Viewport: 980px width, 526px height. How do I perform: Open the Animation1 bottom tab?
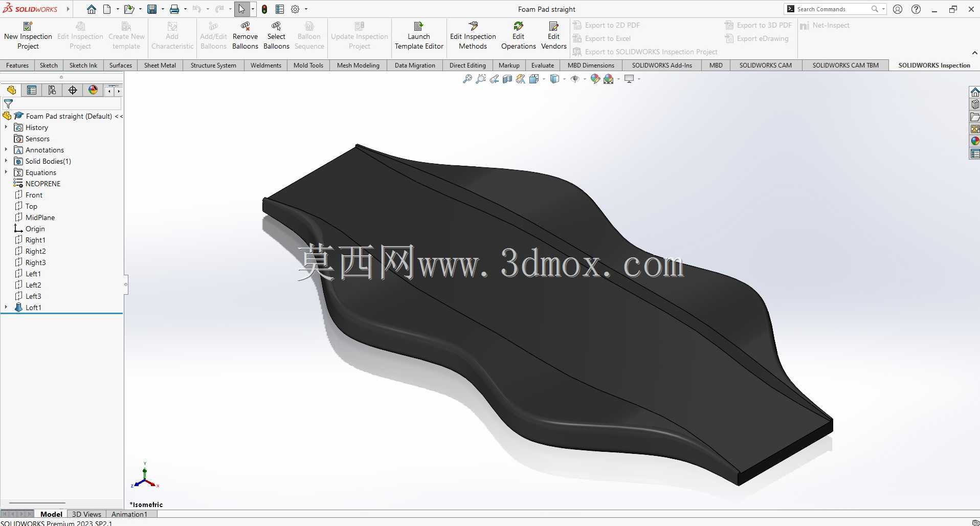(129, 514)
